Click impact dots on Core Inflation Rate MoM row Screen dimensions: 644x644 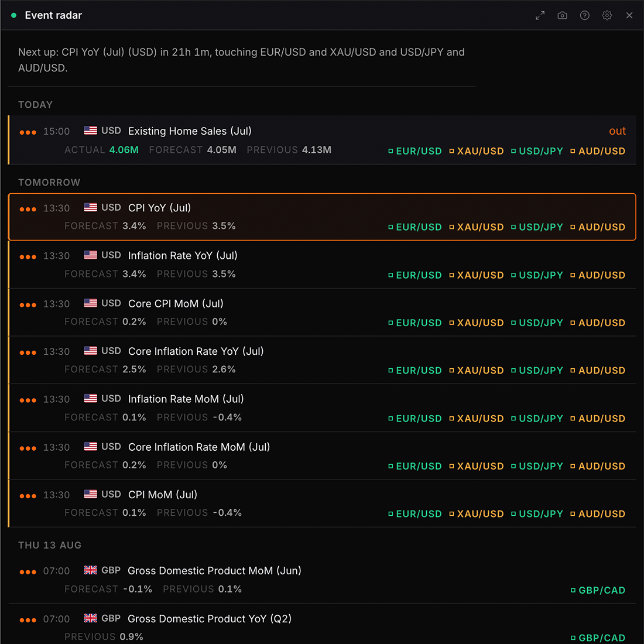tap(28, 448)
